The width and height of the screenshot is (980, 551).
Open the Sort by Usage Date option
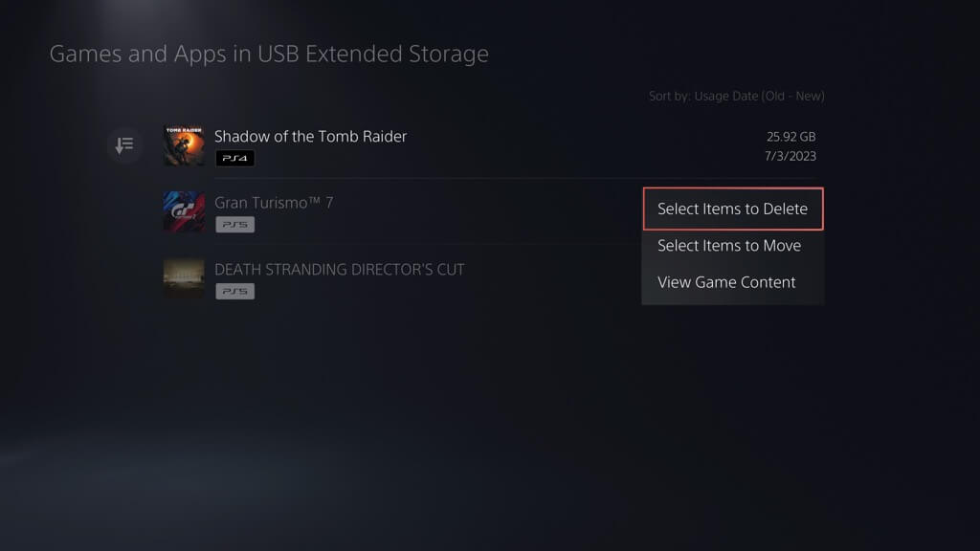(736, 96)
